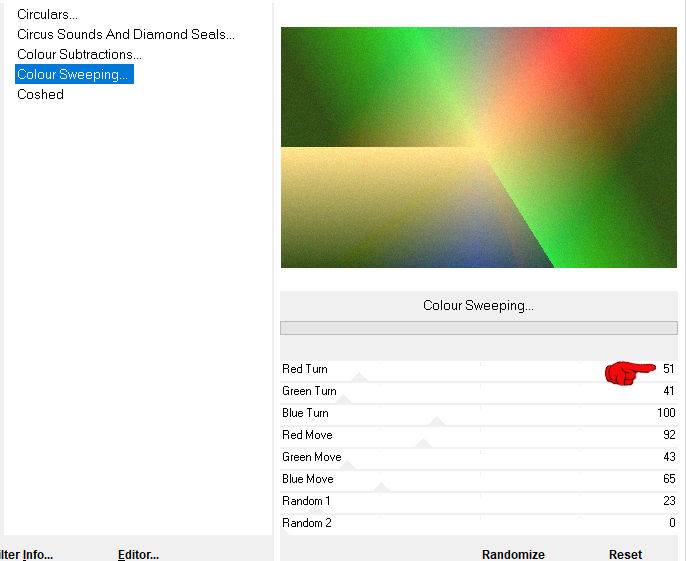Click the red pointing hand icon
The image size is (686, 561).
pos(629,372)
